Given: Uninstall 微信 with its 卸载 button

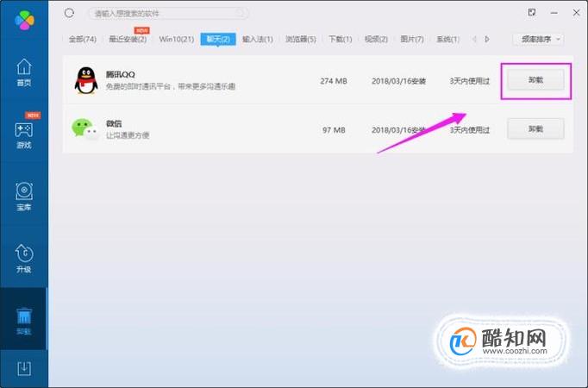Looking at the screenshot, I should point(535,129).
